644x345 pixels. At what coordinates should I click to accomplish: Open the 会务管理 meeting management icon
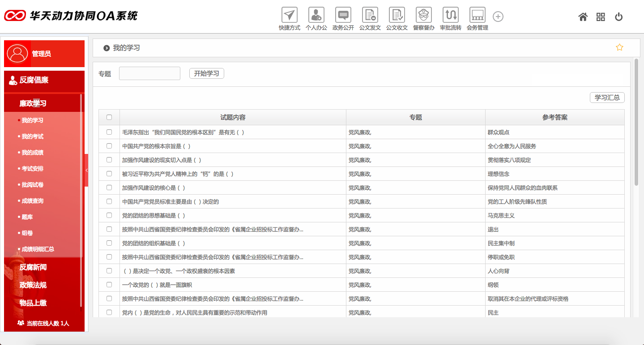tap(477, 16)
